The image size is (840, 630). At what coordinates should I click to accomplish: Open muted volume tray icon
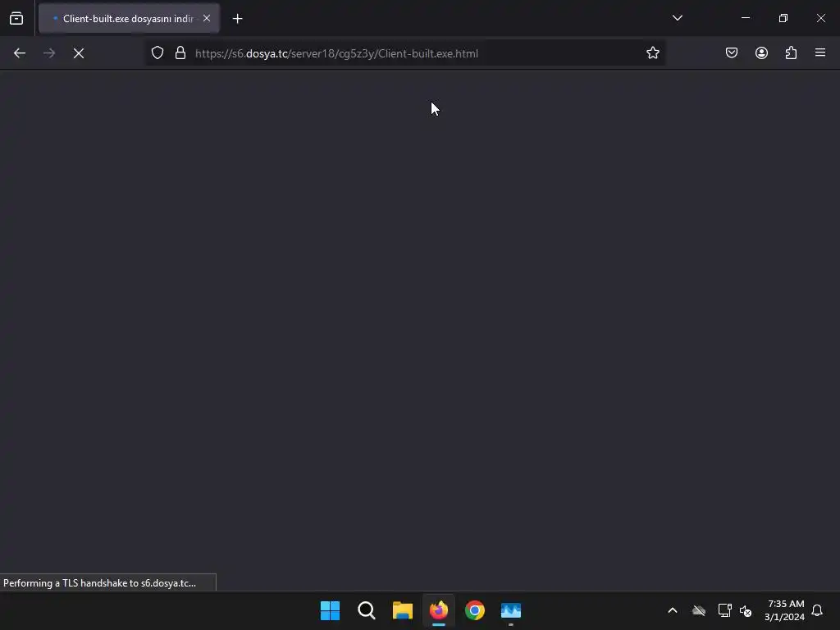click(x=746, y=610)
